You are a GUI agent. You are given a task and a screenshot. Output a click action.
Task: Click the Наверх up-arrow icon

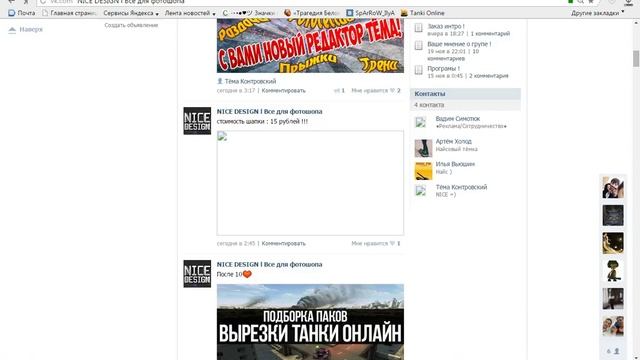[12, 29]
